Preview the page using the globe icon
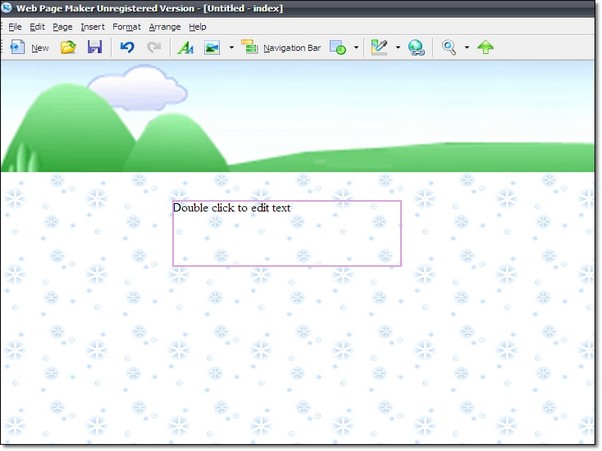 (416, 47)
